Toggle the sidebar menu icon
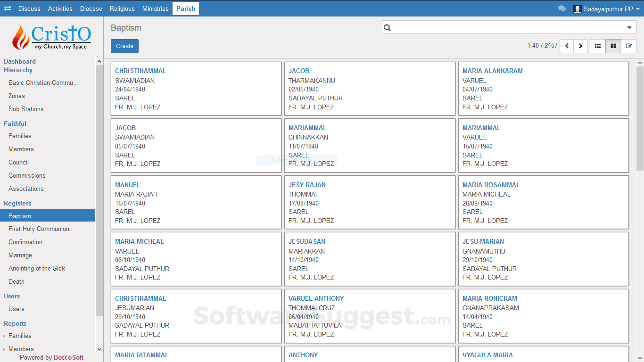 tap(8, 8)
